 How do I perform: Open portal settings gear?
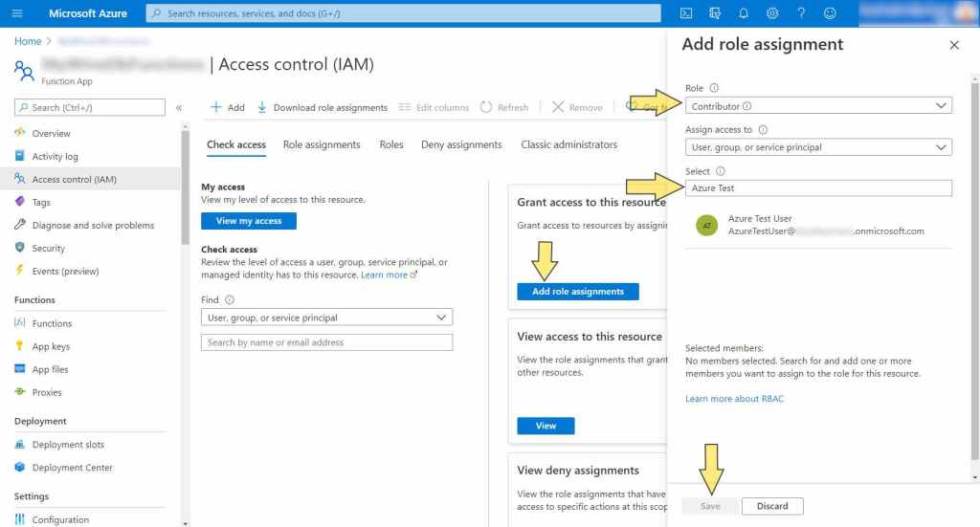pyautogui.click(x=772, y=13)
